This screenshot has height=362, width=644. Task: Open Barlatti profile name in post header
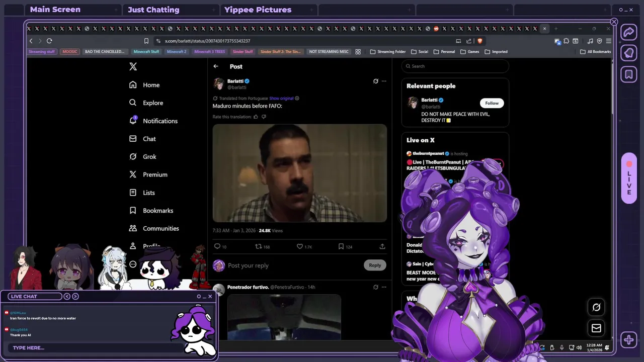point(235,81)
